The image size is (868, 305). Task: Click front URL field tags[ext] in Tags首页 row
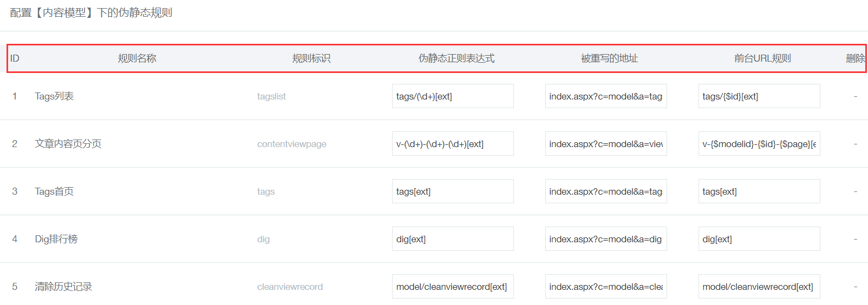point(759,191)
